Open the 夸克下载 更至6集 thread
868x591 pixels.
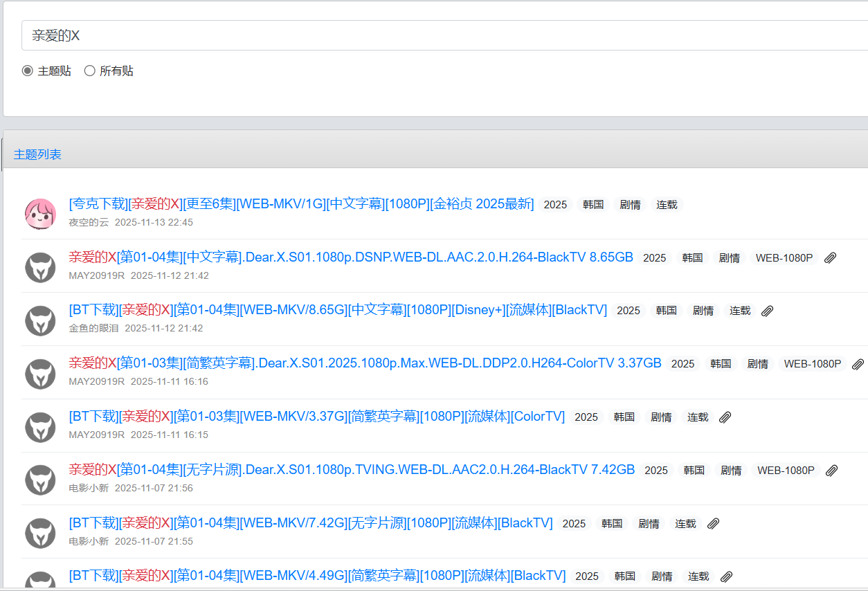pyautogui.click(x=301, y=204)
